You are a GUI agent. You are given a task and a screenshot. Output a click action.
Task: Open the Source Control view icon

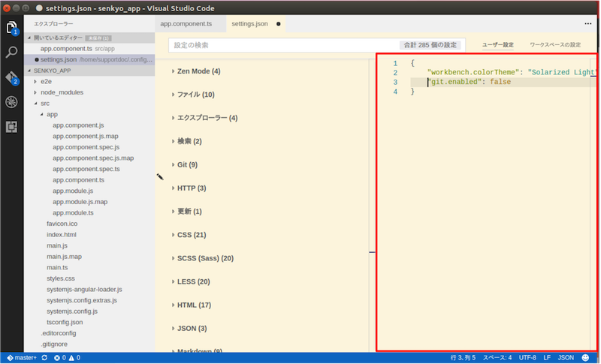coord(11,78)
